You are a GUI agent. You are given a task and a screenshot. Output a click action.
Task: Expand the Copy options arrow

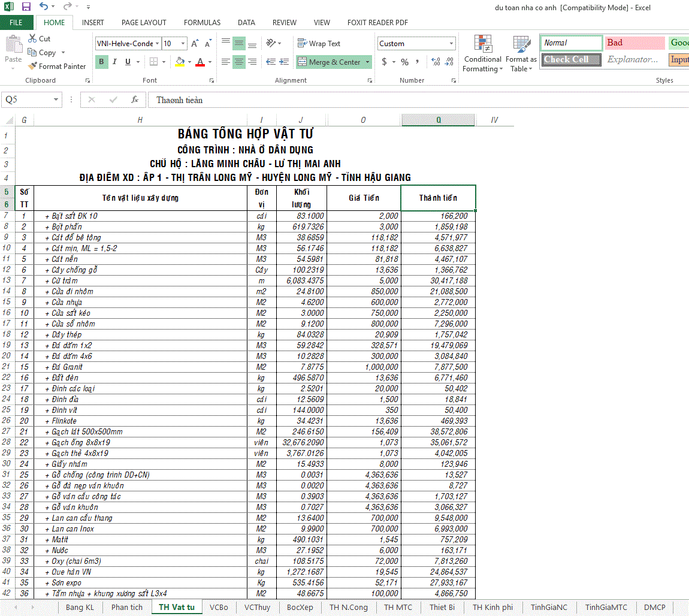click(64, 53)
